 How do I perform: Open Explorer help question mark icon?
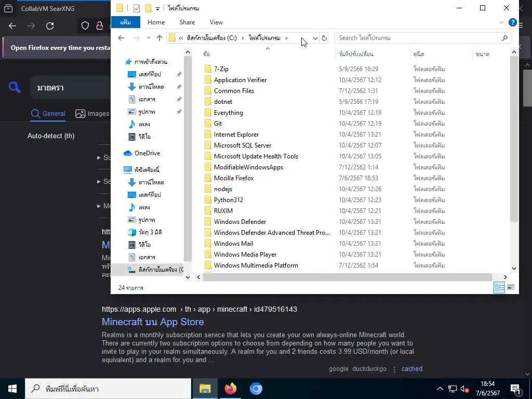click(x=512, y=22)
